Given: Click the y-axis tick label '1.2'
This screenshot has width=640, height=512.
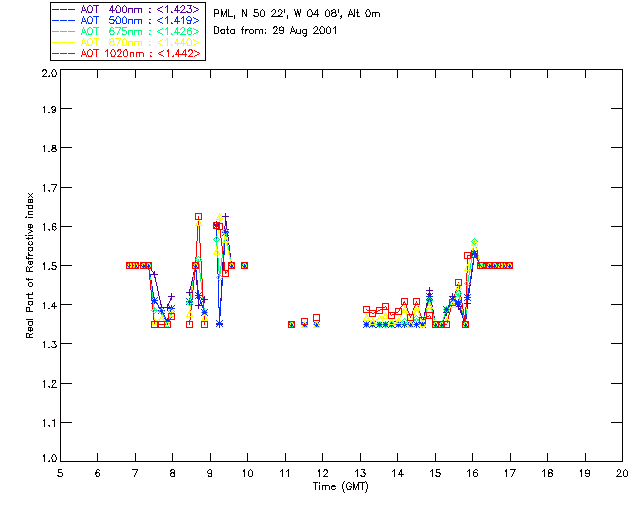Looking at the screenshot, I should pyautogui.click(x=49, y=384).
